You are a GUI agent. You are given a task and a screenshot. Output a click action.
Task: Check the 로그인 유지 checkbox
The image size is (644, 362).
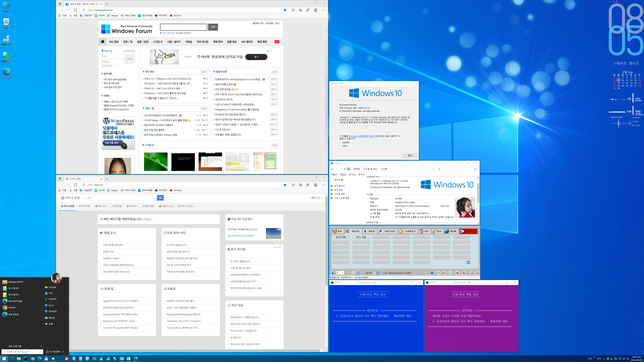tap(102, 66)
